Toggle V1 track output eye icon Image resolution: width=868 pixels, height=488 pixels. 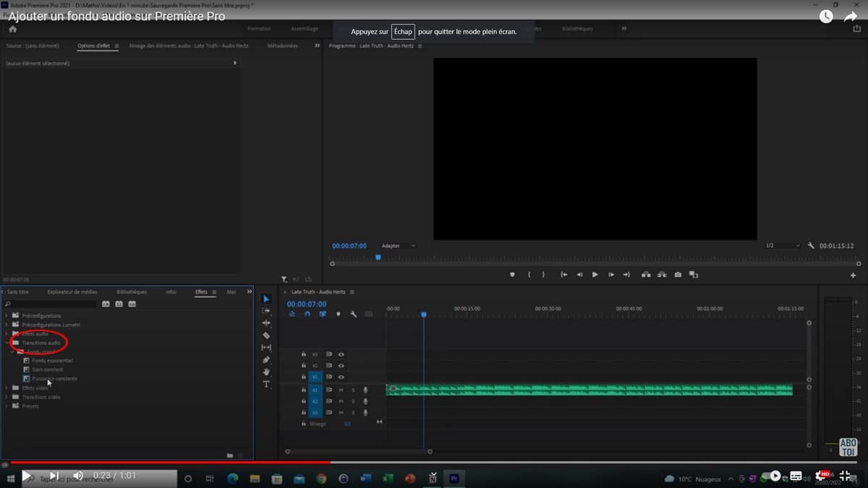[341, 377]
